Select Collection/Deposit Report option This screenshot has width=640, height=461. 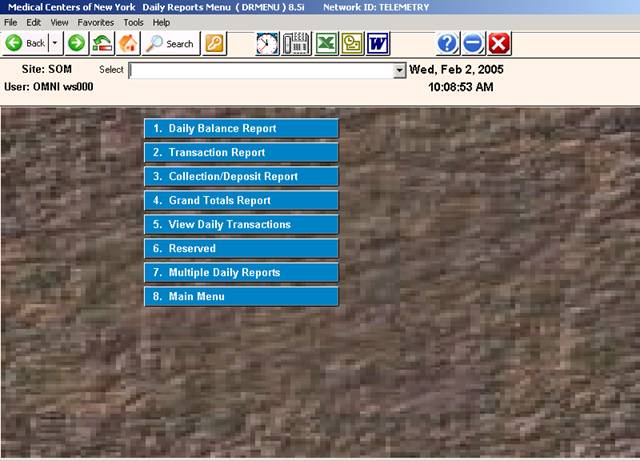[242, 176]
